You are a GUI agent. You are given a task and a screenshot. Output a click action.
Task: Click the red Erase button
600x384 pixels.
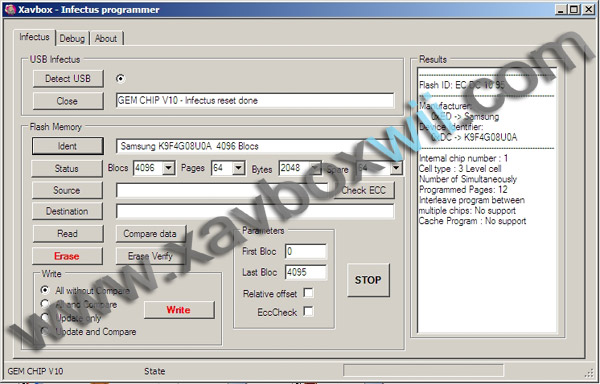tap(67, 256)
